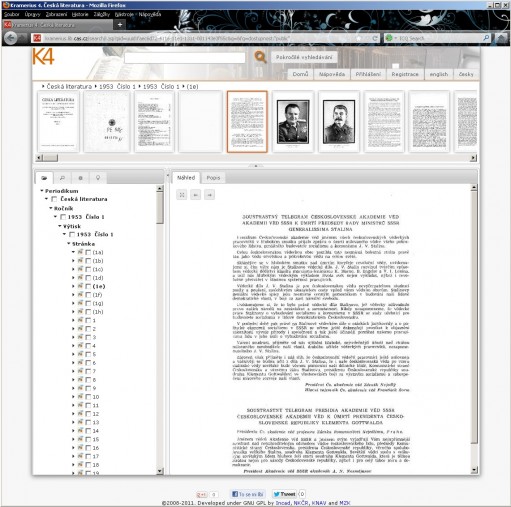Go to next page with right arrow
Image resolution: width=511 pixels, height=507 pixels.
point(210,195)
